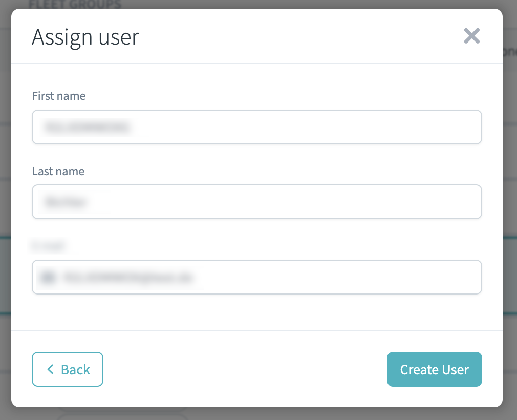Click the E-mail field label
This screenshot has height=420, width=517.
49,246
